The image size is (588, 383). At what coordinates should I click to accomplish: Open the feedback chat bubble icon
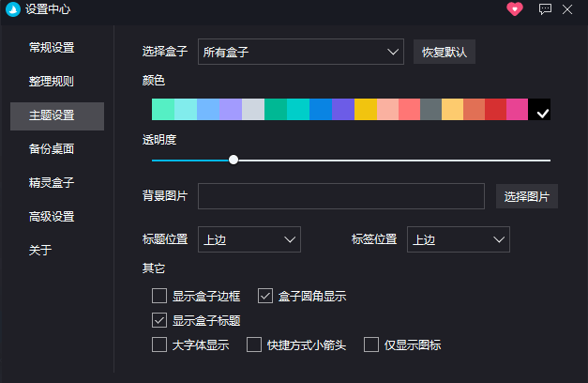click(545, 9)
